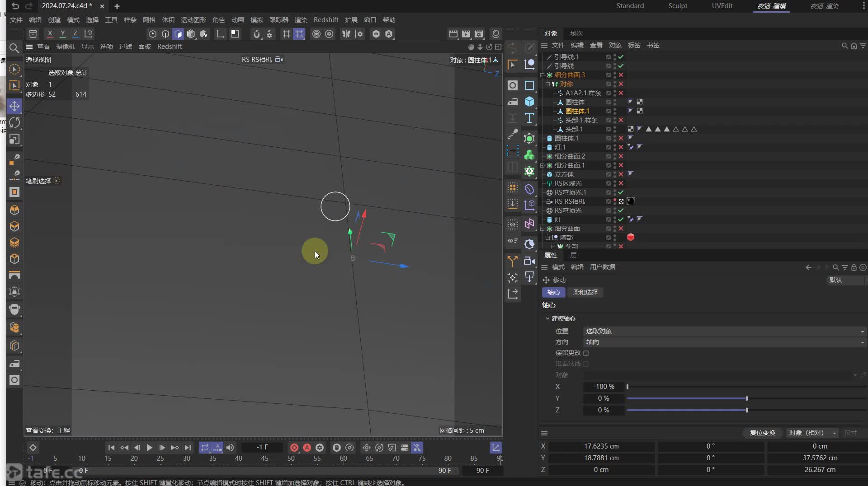This screenshot has width=868, height=486.
Task: Collapse 建模轴心 section
Action: (x=547, y=318)
